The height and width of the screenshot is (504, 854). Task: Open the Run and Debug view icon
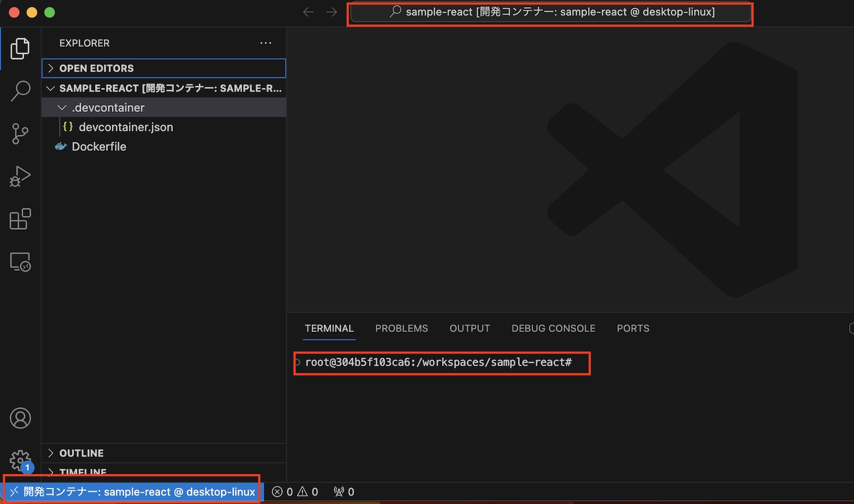[20, 177]
